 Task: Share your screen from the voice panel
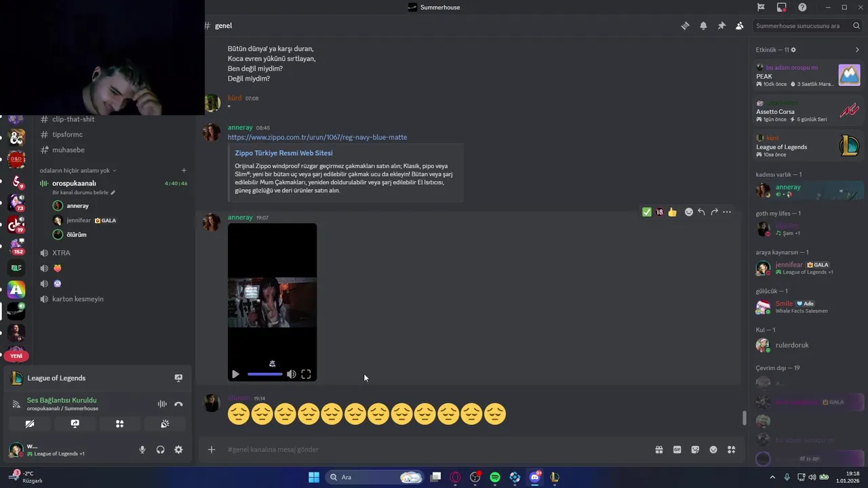(75, 424)
